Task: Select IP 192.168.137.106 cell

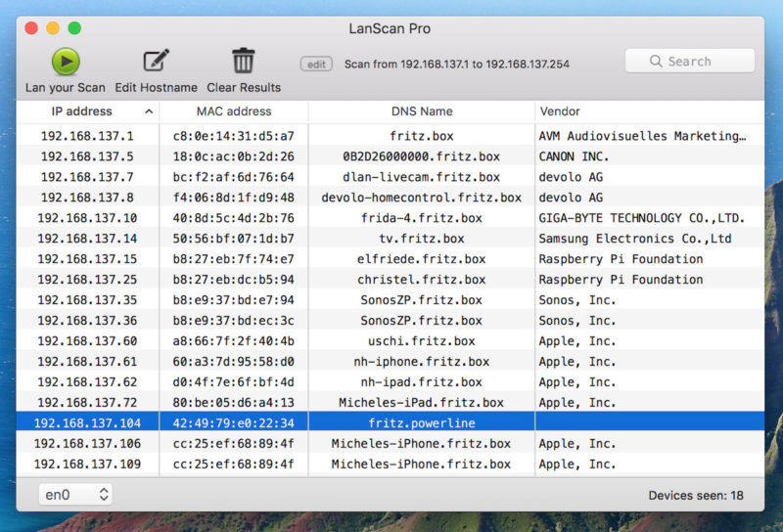Action: pyautogui.click(x=87, y=444)
